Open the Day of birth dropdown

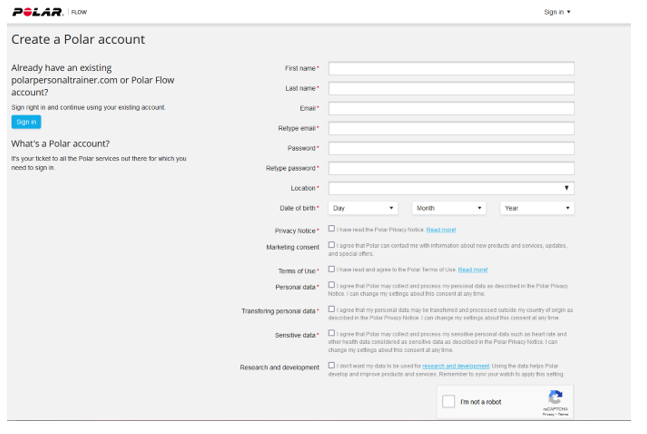pos(363,208)
